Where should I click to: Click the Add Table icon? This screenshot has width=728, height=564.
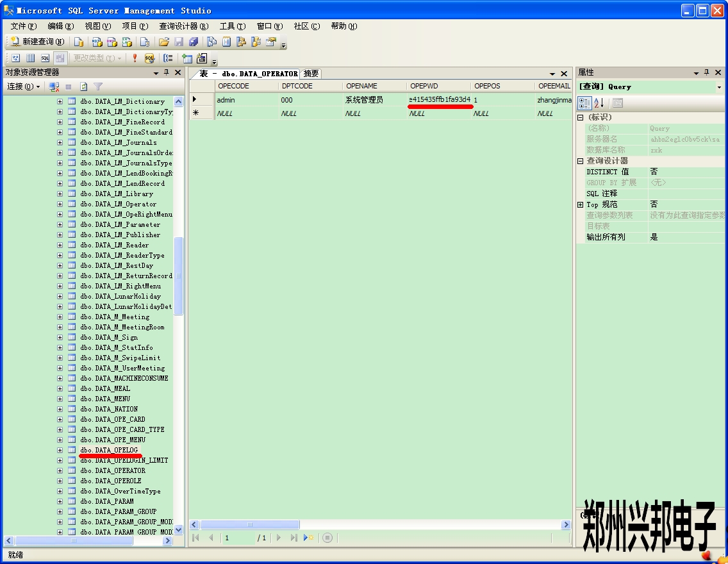pos(187,58)
